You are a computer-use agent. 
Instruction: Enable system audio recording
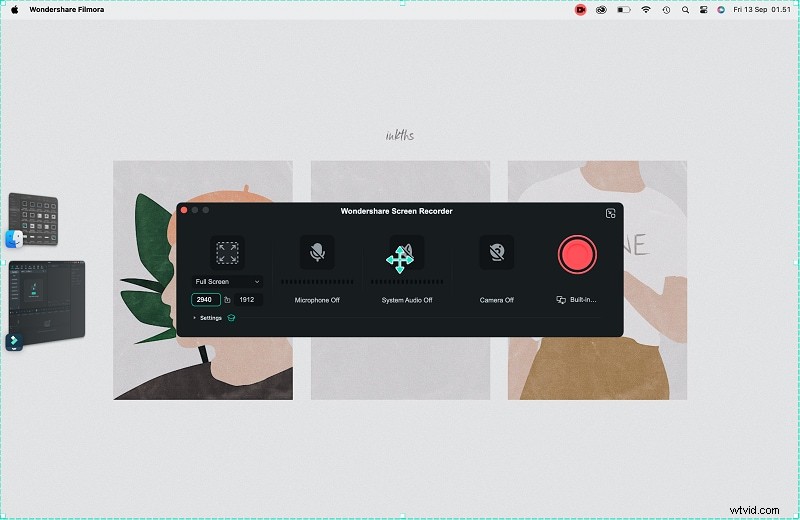407,254
